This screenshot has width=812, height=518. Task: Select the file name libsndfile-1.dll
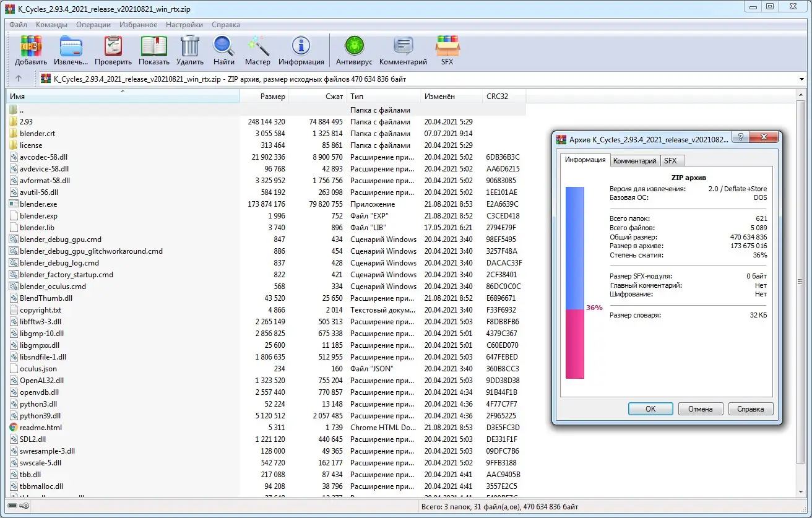[43, 357]
